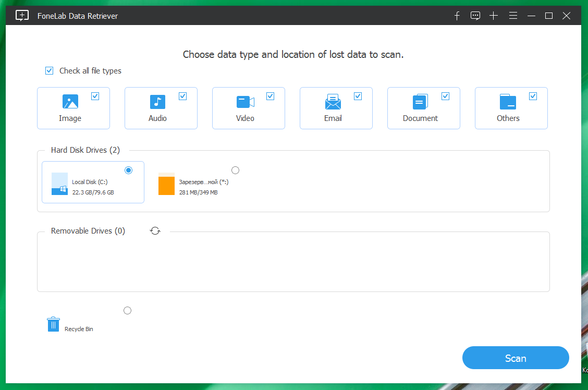This screenshot has width=588, height=390.
Task: Select the Audio data type icon
Action: 157,102
